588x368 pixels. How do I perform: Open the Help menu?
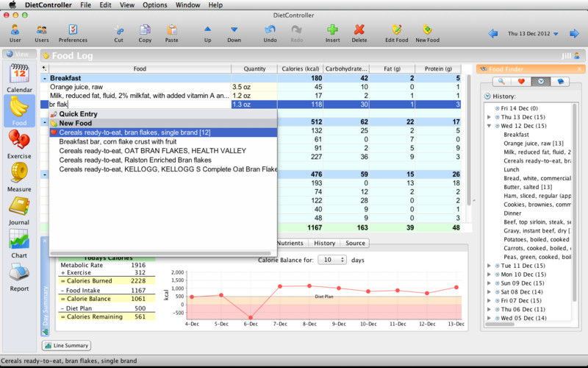click(x=215, y=5)
